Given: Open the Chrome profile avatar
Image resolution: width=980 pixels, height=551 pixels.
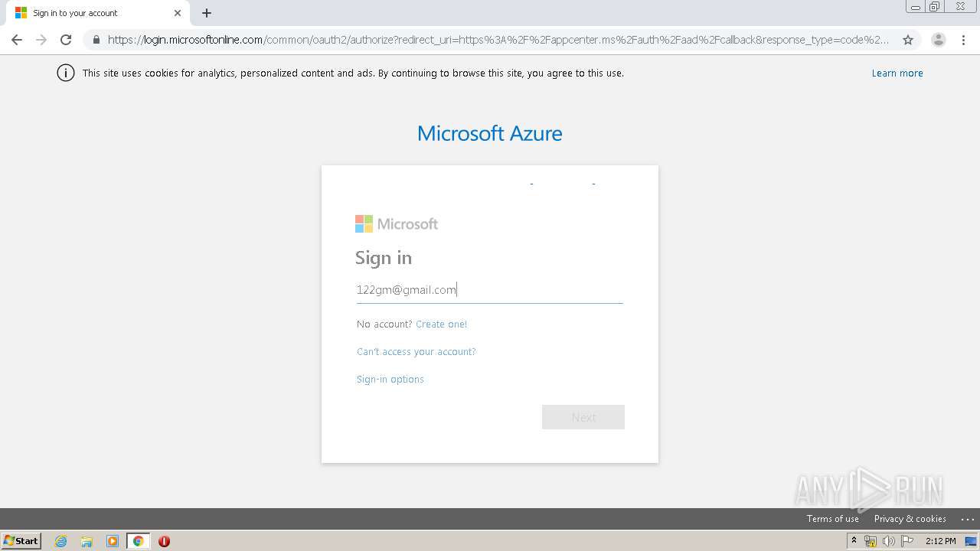Looking at the screenshot, I should (939, 40).
